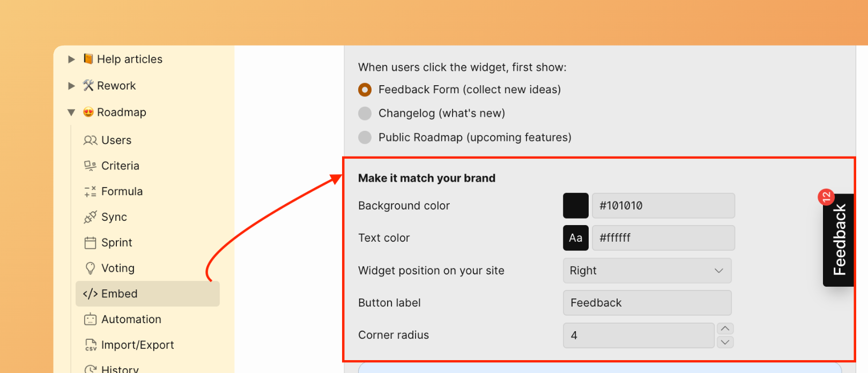The height and width of the screenshot is (373, 868).
Task: Click the black Feedback widget button
Action: point(839,240)
